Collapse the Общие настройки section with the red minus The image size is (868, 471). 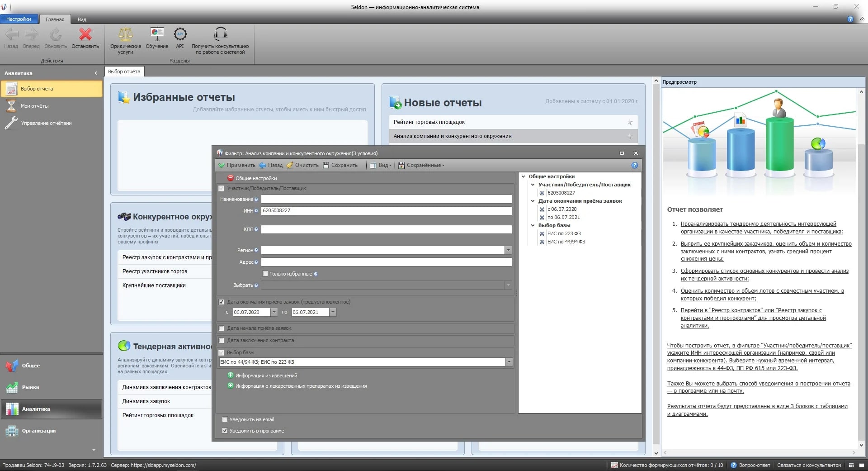(231, 178)
